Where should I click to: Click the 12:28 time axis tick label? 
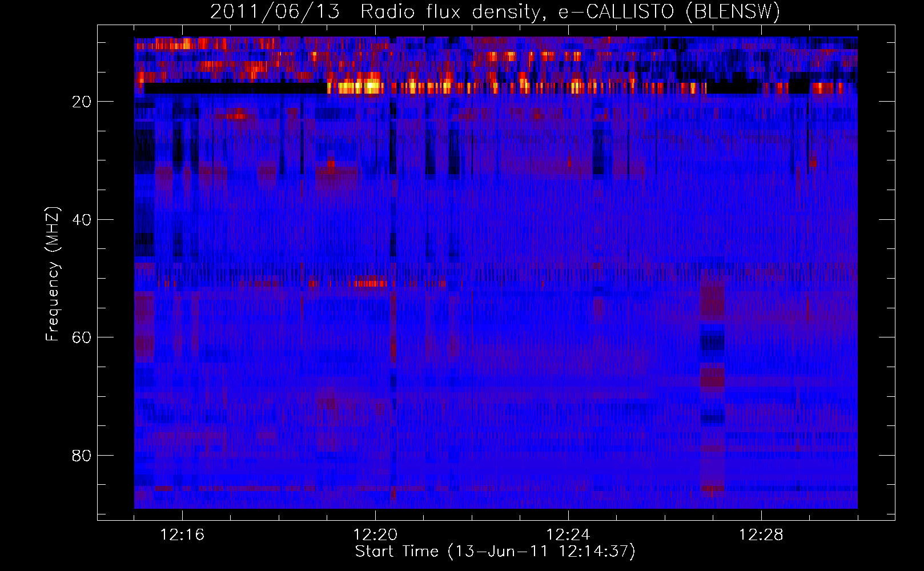point(761,535)
